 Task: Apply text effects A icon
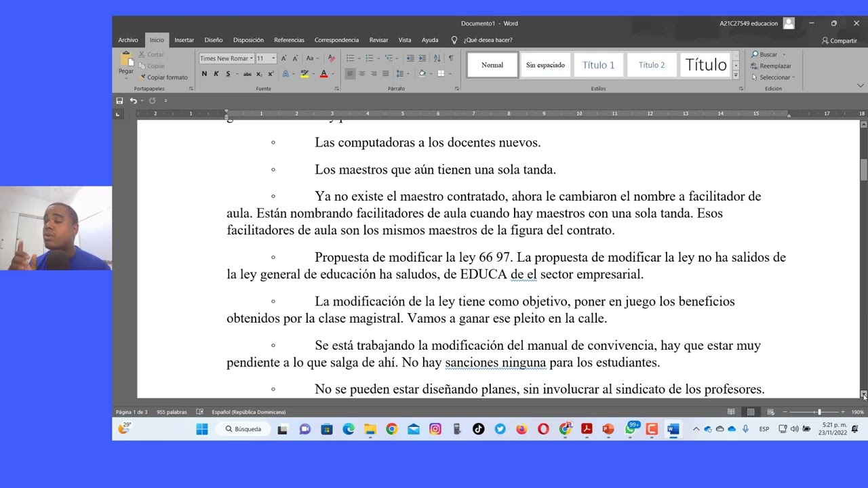[285, 74]
